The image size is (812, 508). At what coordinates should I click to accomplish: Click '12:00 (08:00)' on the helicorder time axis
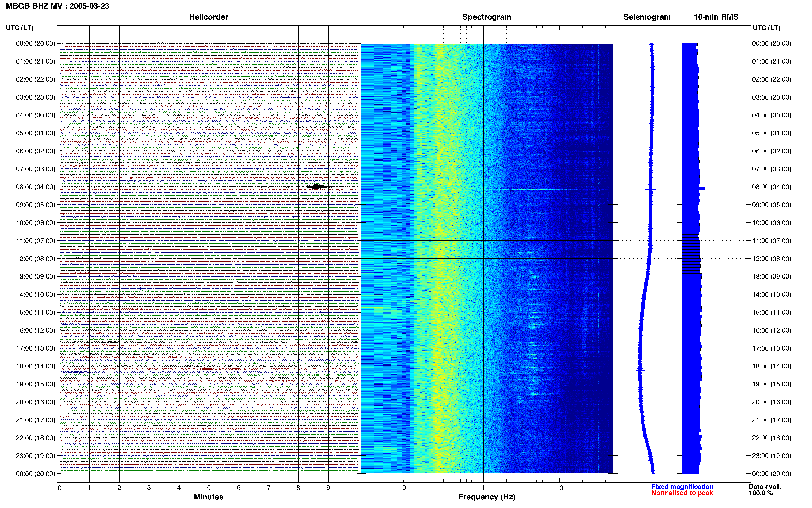(36, 259)
